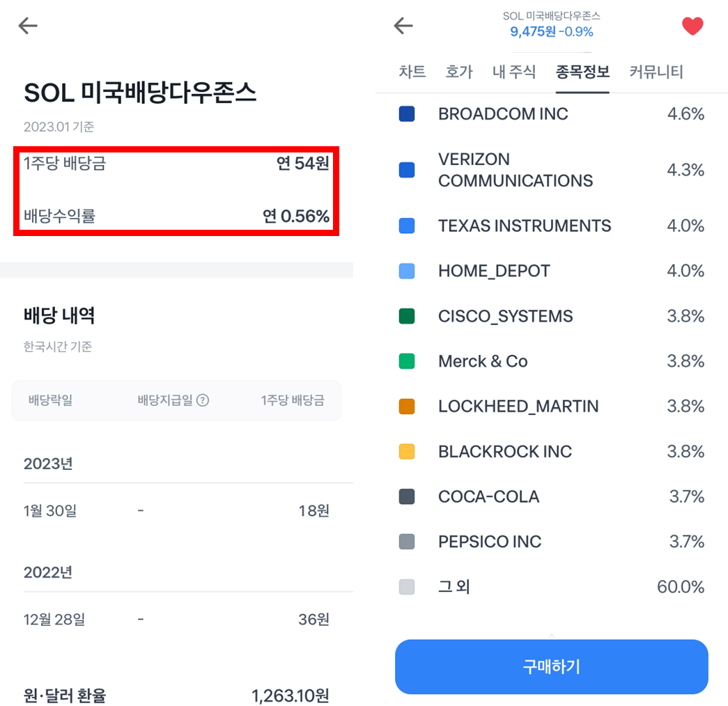The height and width of the screenshot is (706, 728).
Task: Tap the legend square beside VERIZON COMMUNICATIONS
Action: click(x=408, y=169)
